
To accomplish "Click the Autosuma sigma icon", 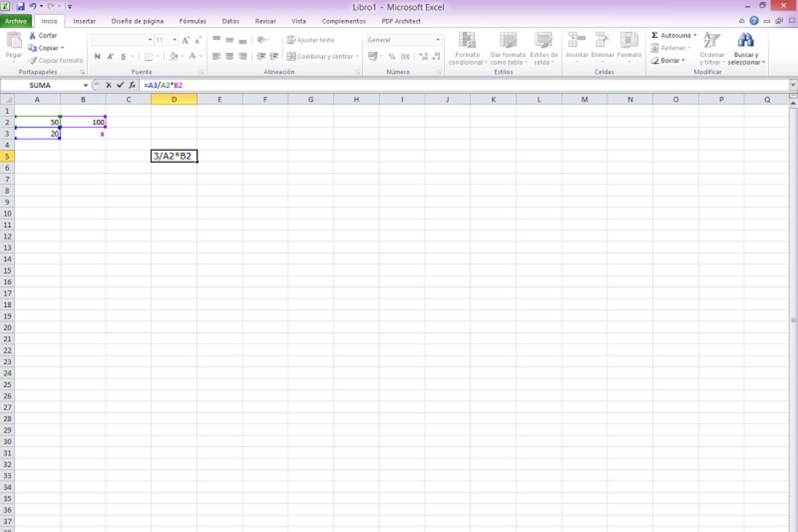I will click(655, 35).
